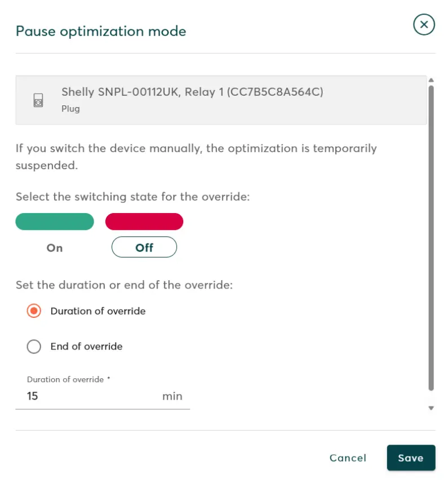Click the scrollbar up arrow
Image resolution: width=448 pixels, height=487 pixels.
point(431,80)
